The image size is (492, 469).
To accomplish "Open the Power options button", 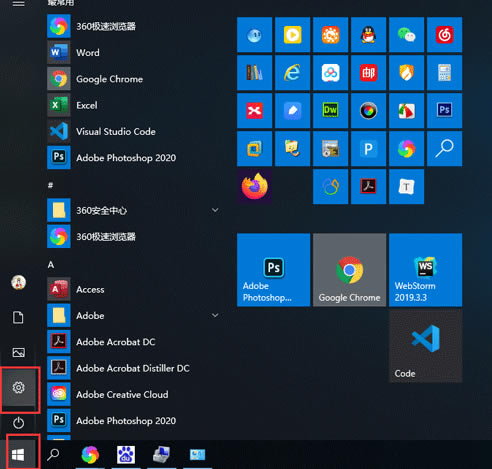I will coord(18,423).
